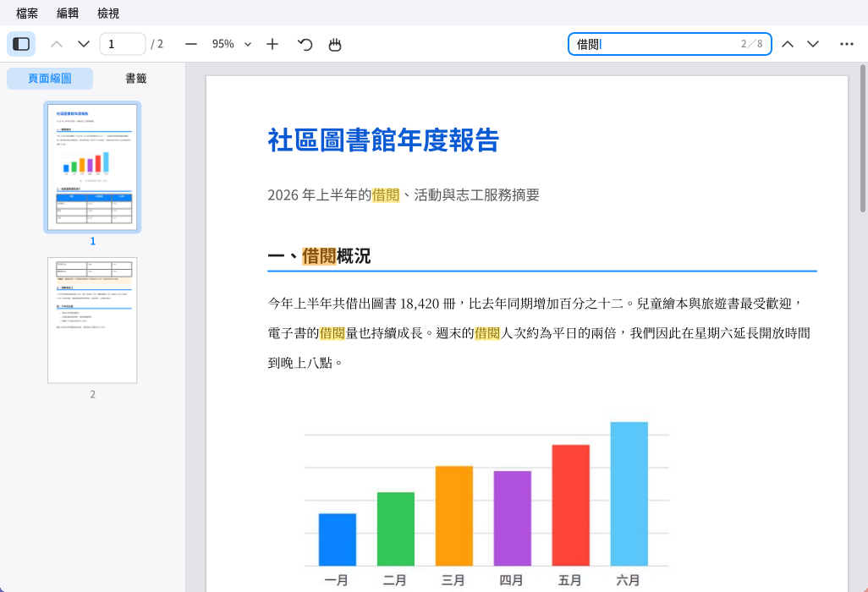Click the 六月 axis label
Viewport: 868px width, 592px height.
point(629,580)
